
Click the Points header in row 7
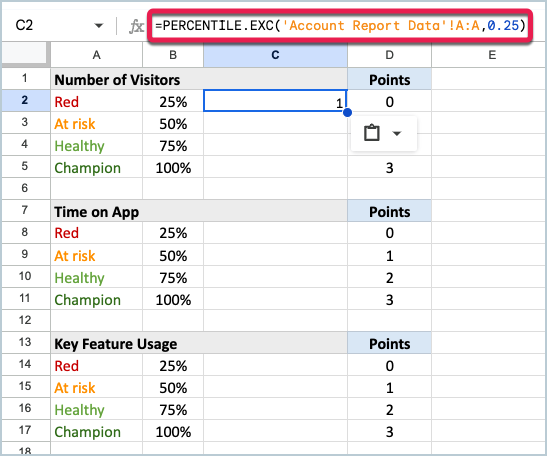point(389,211)
